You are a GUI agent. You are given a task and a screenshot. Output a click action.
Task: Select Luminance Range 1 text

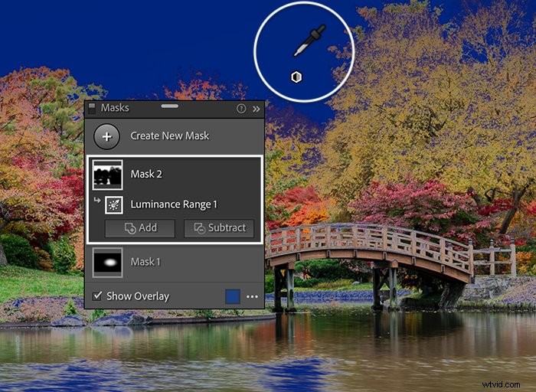point(174,204)
